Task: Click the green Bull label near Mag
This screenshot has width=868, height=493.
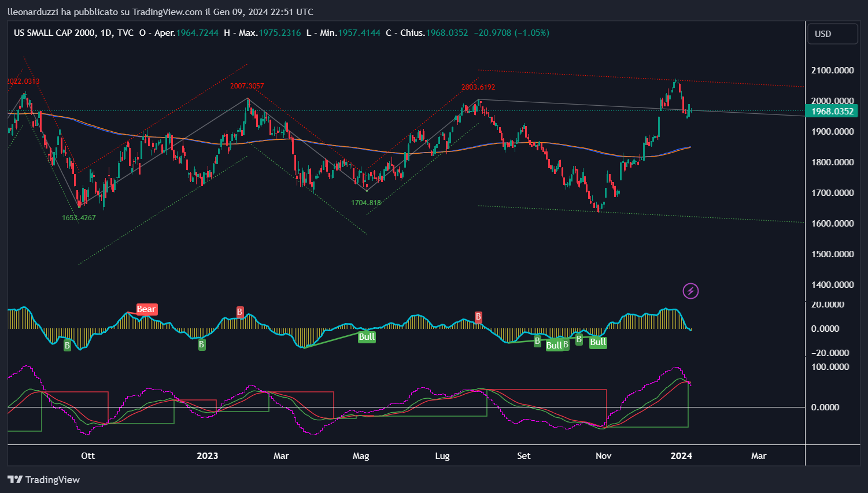Action: point(367,337)
